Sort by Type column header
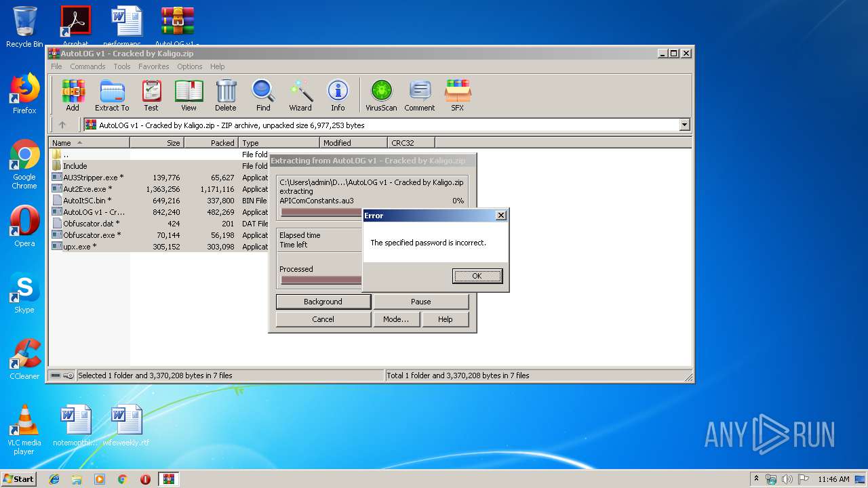The image size is (868, 488). pos(279,142)
